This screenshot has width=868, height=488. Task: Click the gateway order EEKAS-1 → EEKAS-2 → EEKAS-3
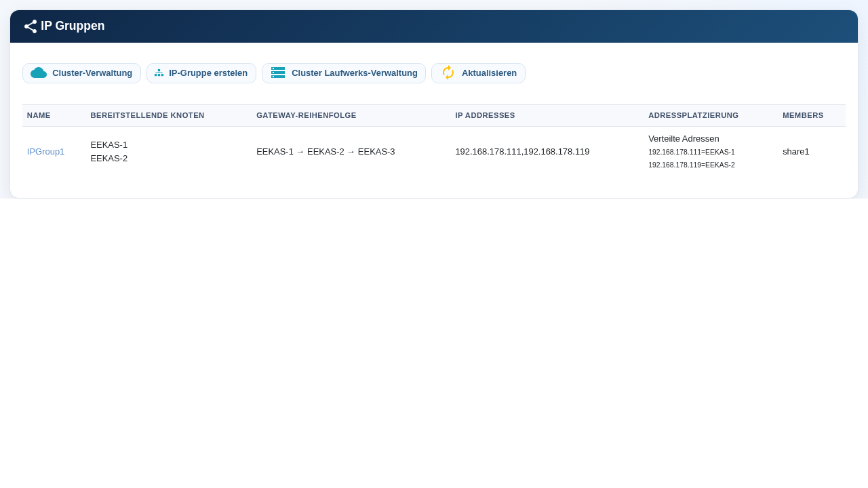tap(325, 152)
